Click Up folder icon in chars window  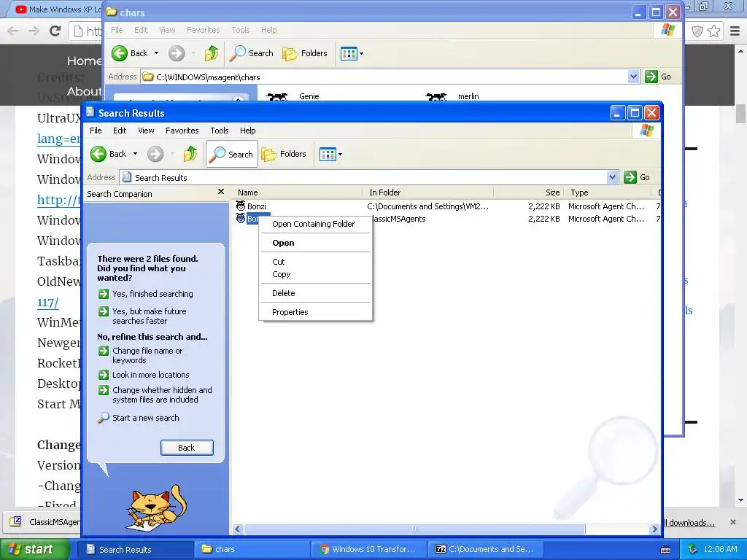tap(212, 53)
